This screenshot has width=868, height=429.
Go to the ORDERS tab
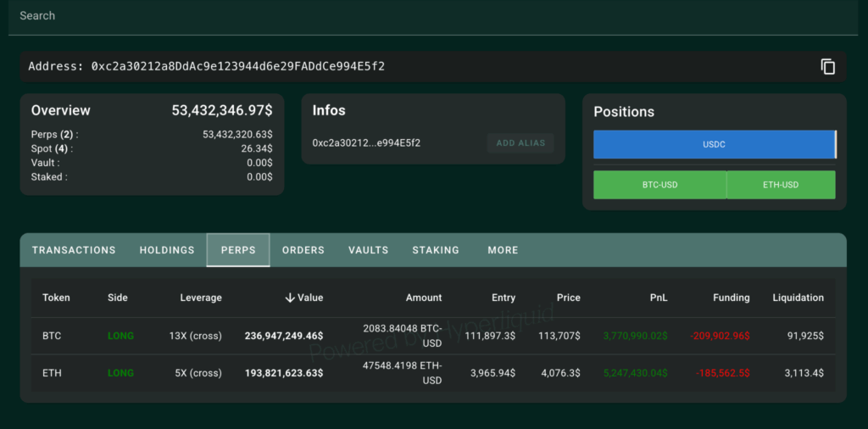303,250
